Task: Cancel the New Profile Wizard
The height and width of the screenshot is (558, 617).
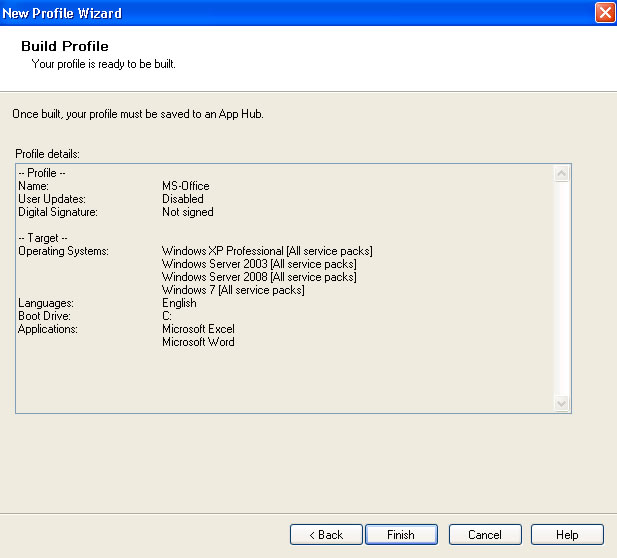Action: coord(485,534)
